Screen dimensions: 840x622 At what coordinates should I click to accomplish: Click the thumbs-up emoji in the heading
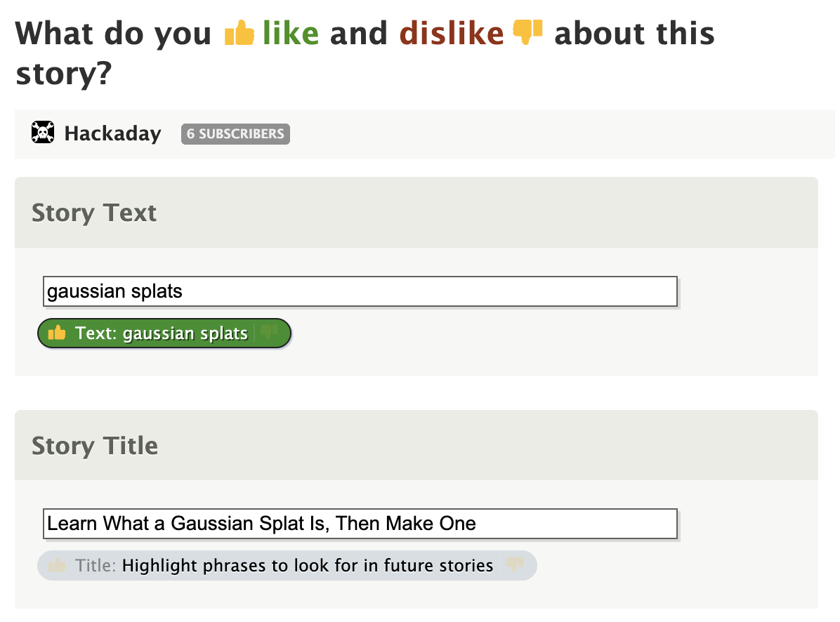(x=239, y=34)
